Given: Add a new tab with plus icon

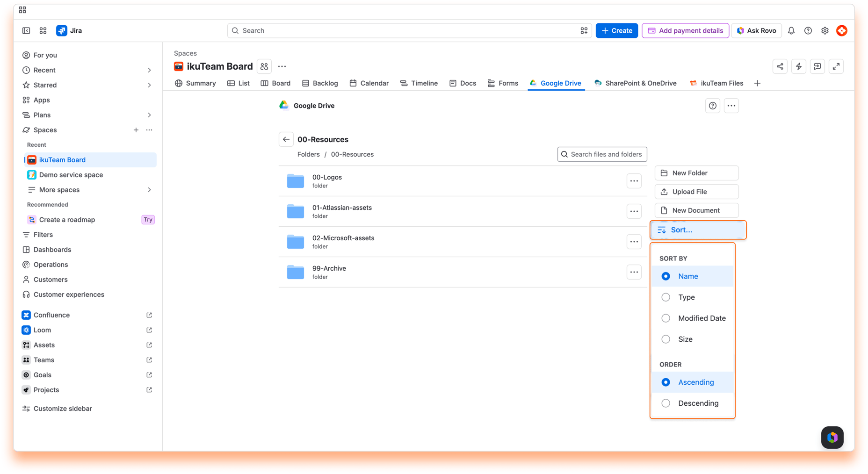Looking at the screenshot, I should pos(757,83).
